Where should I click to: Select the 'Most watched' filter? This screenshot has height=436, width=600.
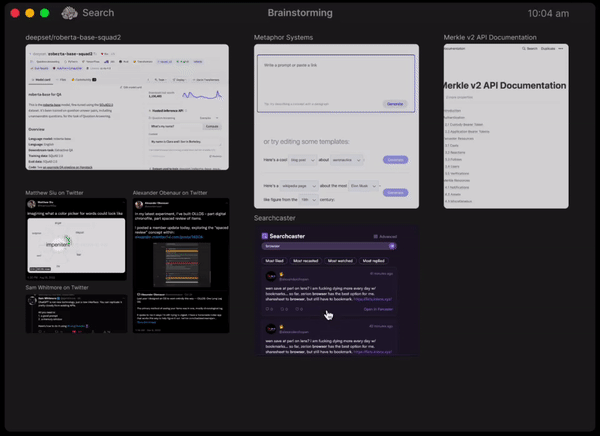340,261
